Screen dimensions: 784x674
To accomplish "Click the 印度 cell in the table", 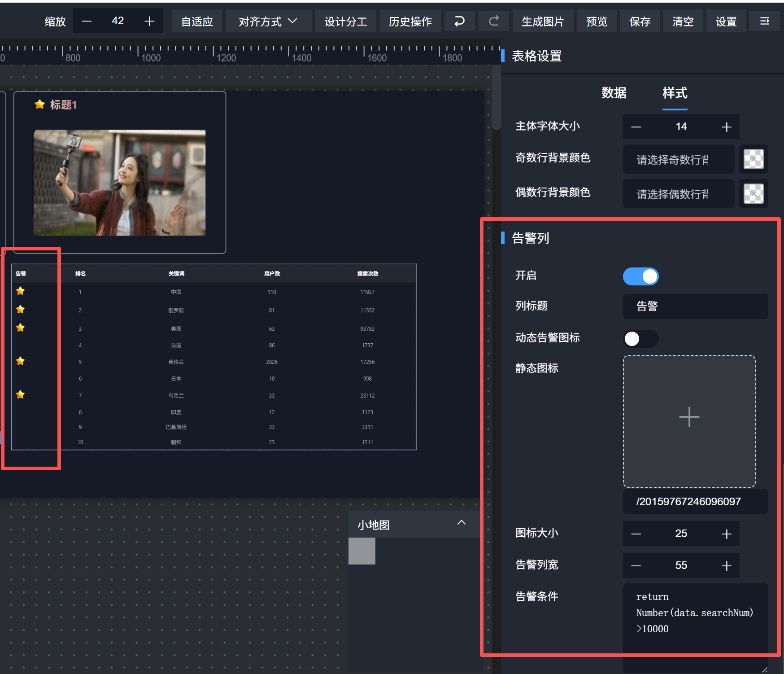I will (x=176, y=412).
